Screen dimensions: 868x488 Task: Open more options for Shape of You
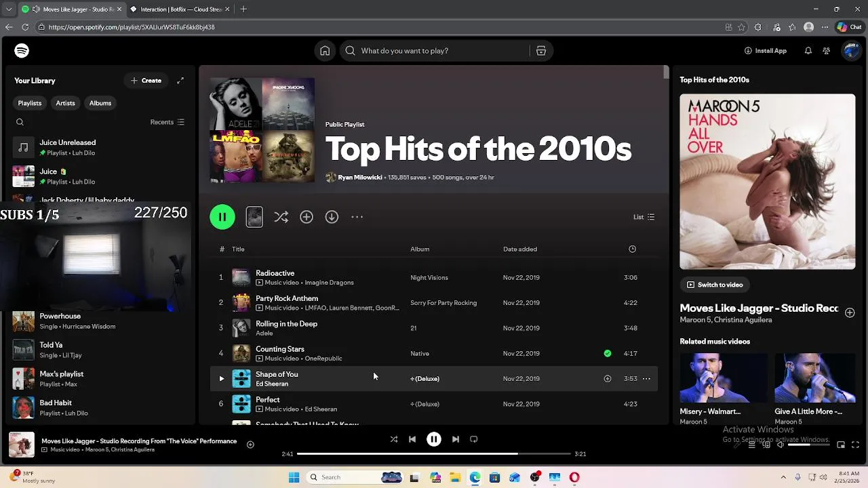click(646, 379)
